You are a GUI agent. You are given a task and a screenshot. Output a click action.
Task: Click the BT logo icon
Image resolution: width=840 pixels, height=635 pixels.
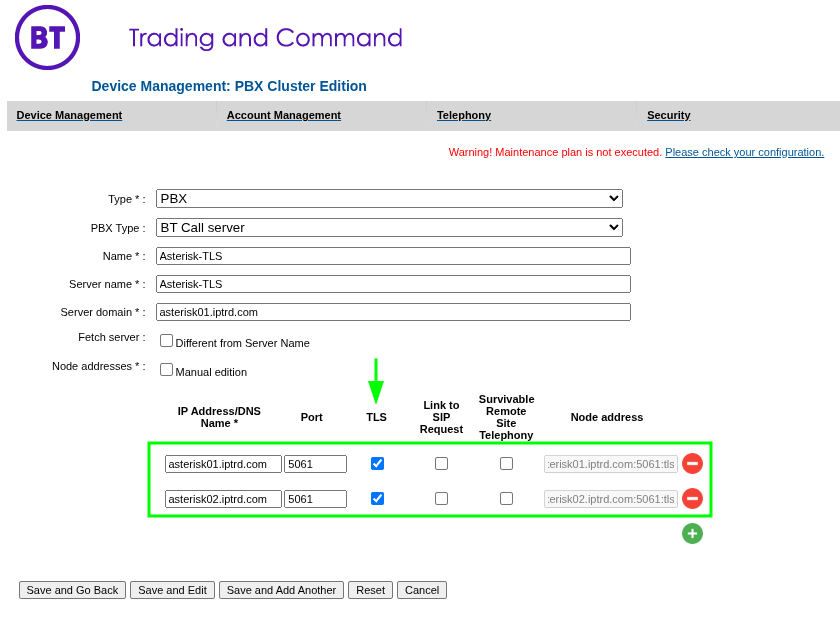coord(48,38)
